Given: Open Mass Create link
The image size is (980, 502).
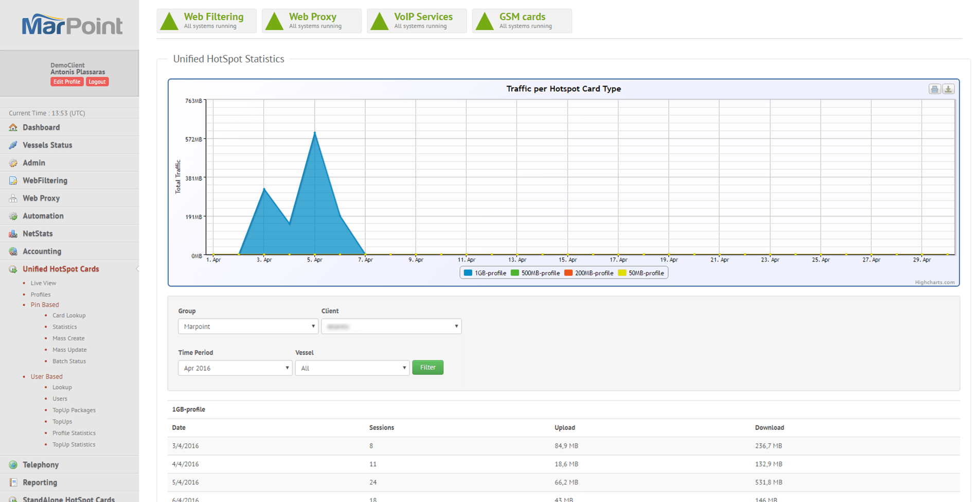Looking at the screenshot, I should click(x=68, y=338).
